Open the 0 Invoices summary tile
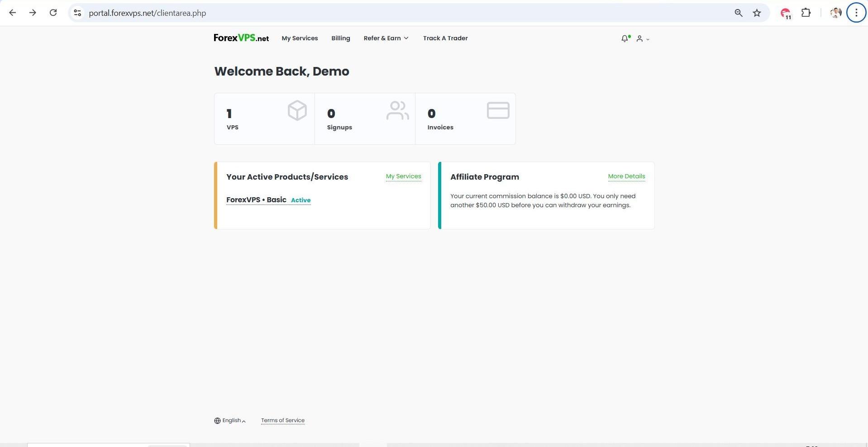The image size is (868, 447). (465, 119)
